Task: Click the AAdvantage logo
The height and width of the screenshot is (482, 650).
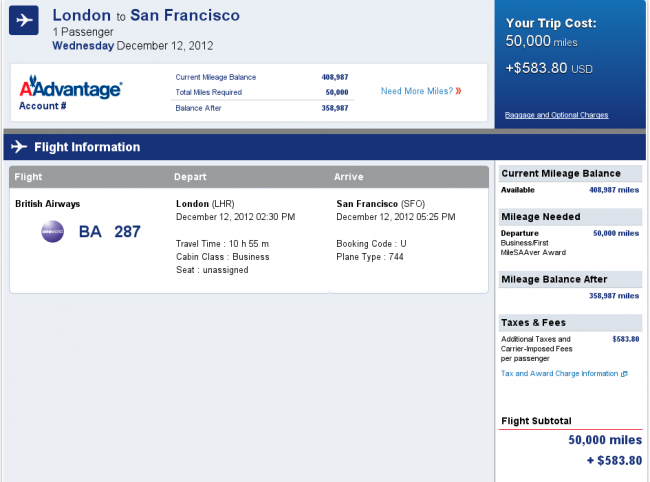Action: coord(71,89)
